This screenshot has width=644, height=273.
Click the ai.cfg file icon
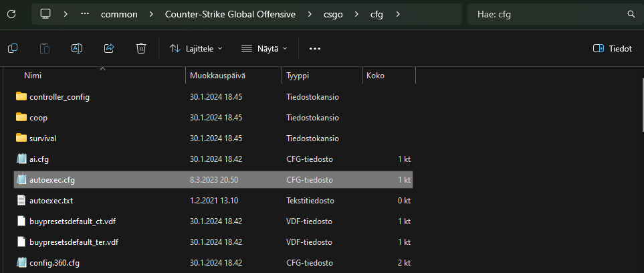coord(21,159)
